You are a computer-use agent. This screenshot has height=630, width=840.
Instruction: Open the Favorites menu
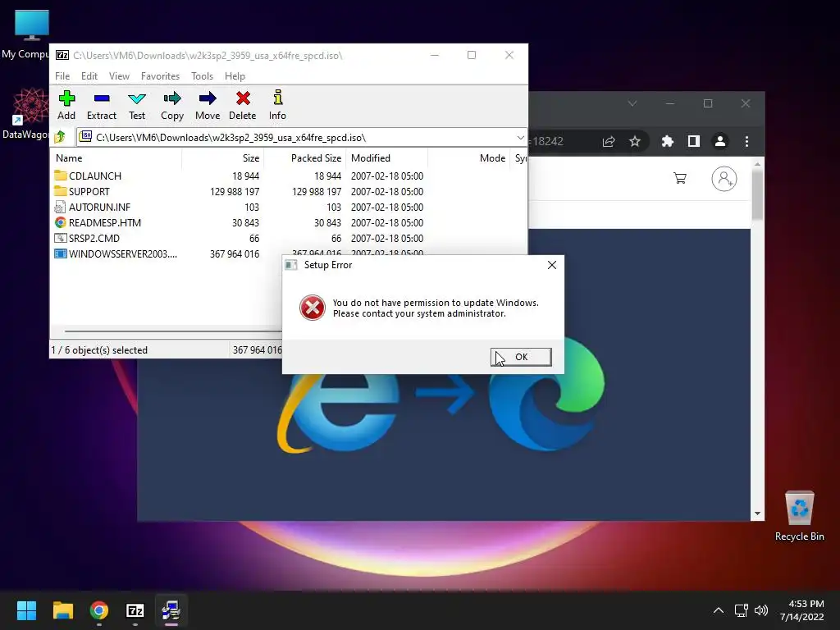pos(160,76)
